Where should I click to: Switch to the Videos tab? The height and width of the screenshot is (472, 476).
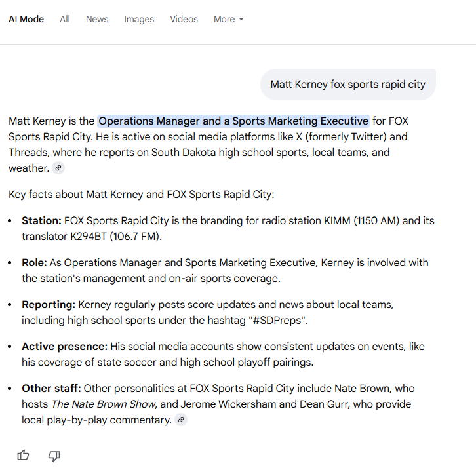pos(184,19)
